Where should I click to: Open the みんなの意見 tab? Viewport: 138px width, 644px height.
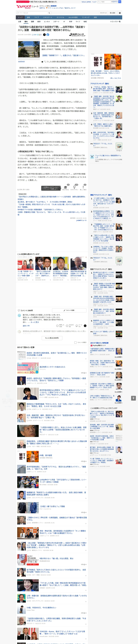point(73,17)
